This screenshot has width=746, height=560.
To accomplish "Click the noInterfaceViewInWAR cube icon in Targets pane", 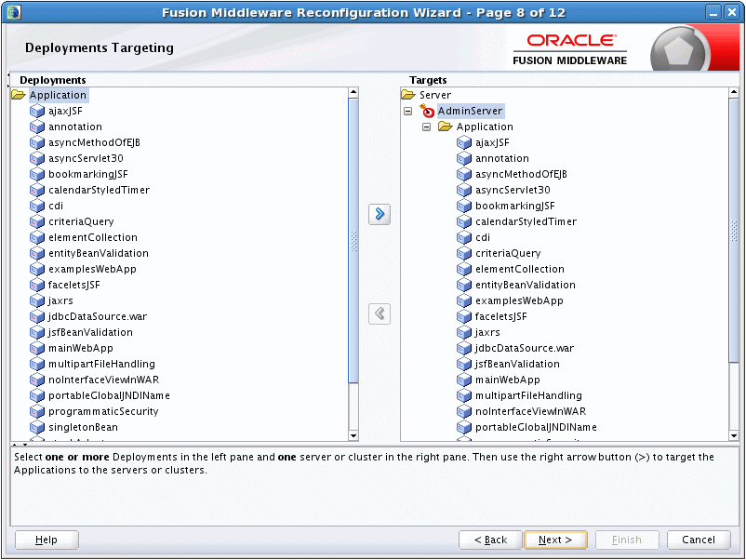I will (x=464, y=411).
